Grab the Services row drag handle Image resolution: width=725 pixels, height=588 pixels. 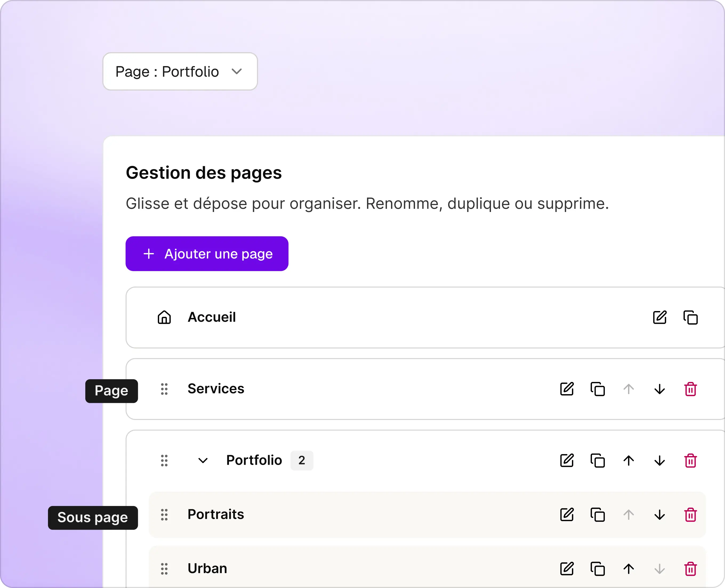[x=164, y=389]
